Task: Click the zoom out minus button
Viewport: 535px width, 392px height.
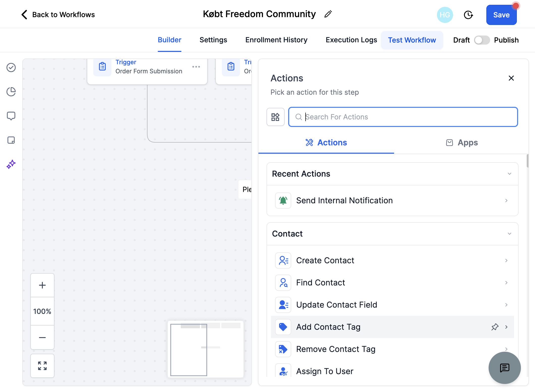Action: (x=42, y=337)
